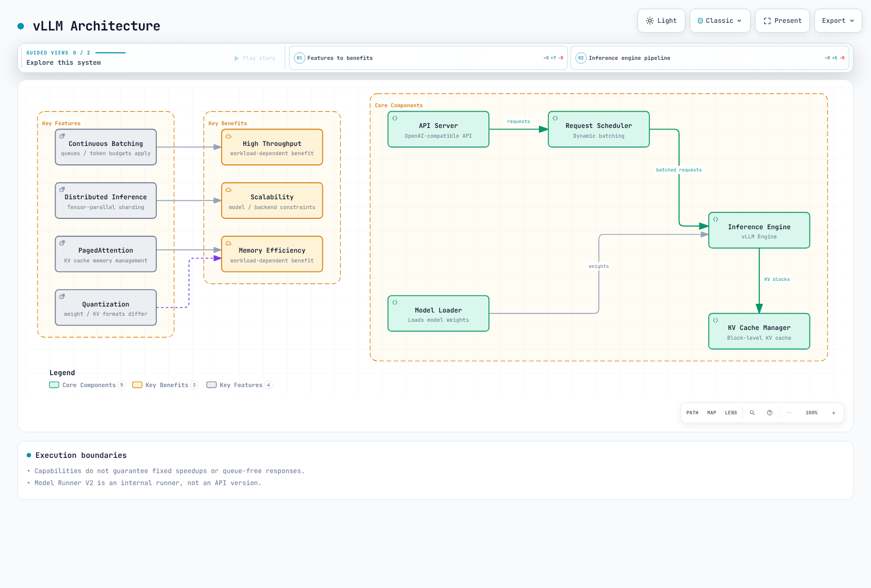Open the Export dropdown menu

pos(838,21)
